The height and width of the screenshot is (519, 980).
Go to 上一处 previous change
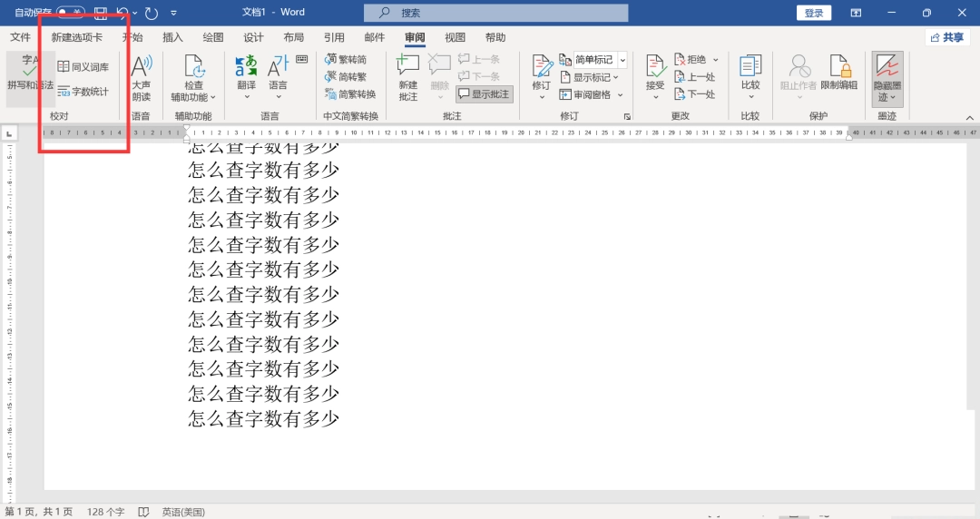coord(694,77)
